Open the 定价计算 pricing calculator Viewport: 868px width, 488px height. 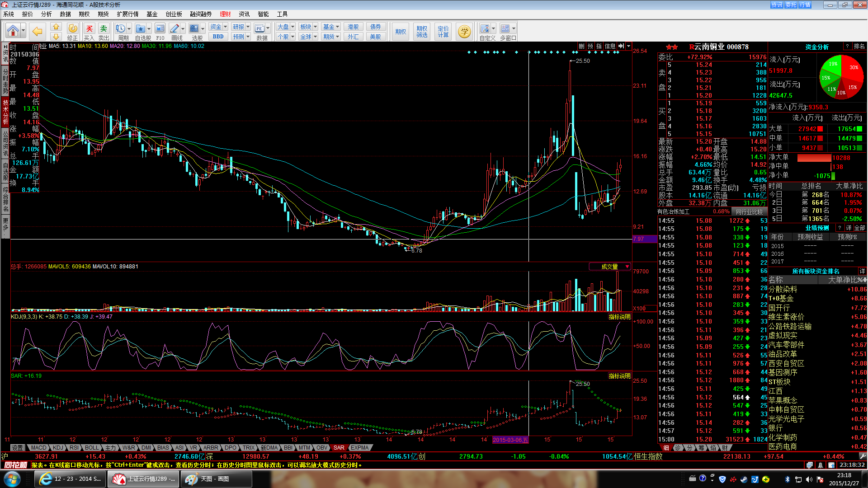(443, 32)
